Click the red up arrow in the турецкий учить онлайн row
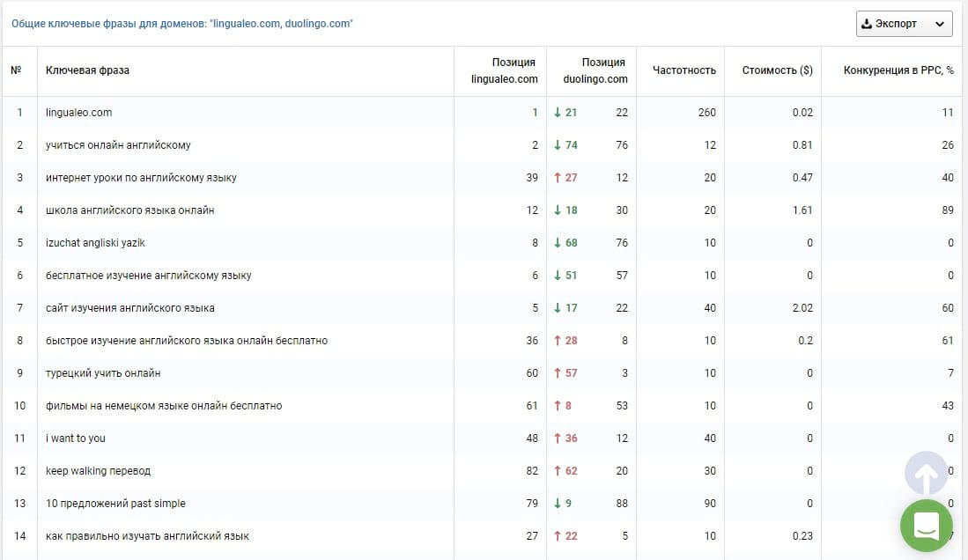This screenshot has width=968, height=560. (558, 373)
